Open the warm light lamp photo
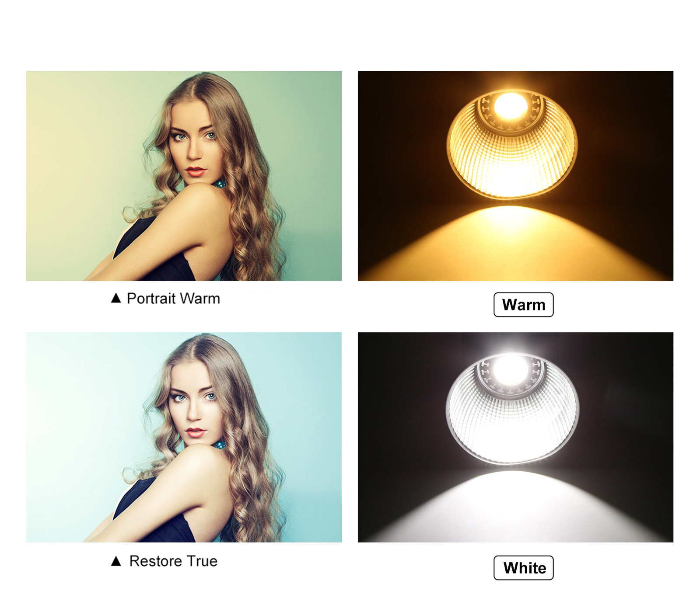 (515, 176)
